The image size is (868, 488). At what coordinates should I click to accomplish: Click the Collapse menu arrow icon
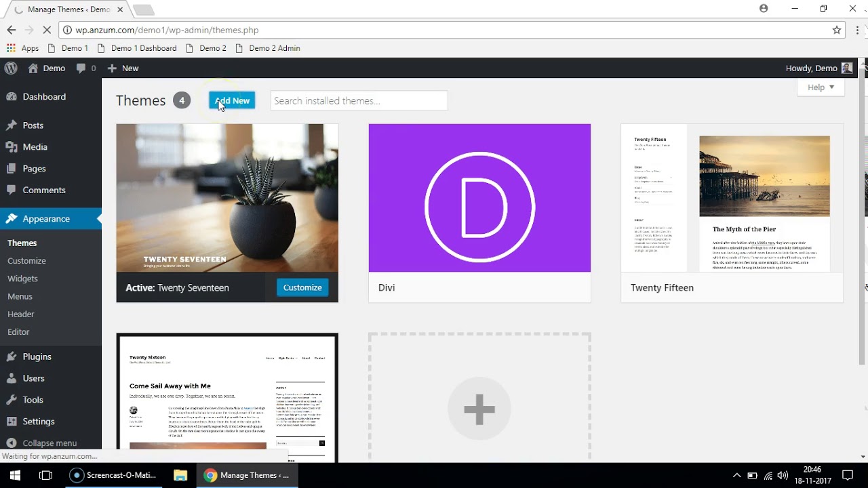(11, 443)
